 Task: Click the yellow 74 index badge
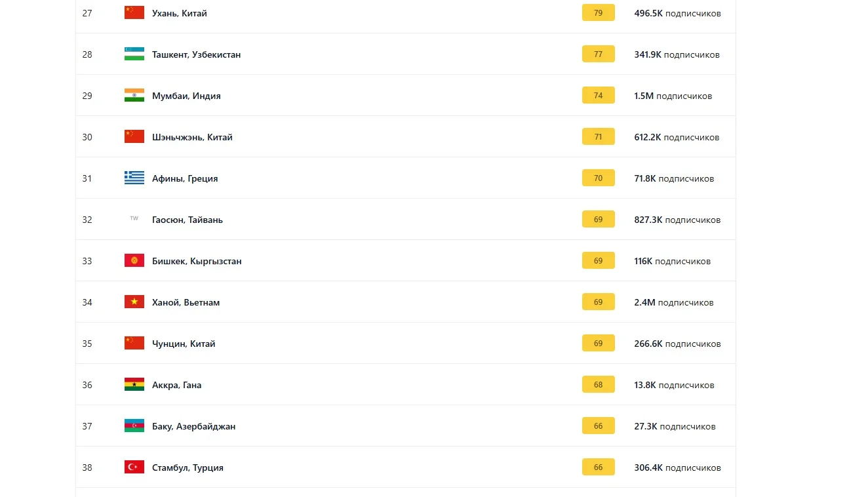coord(598,96)
